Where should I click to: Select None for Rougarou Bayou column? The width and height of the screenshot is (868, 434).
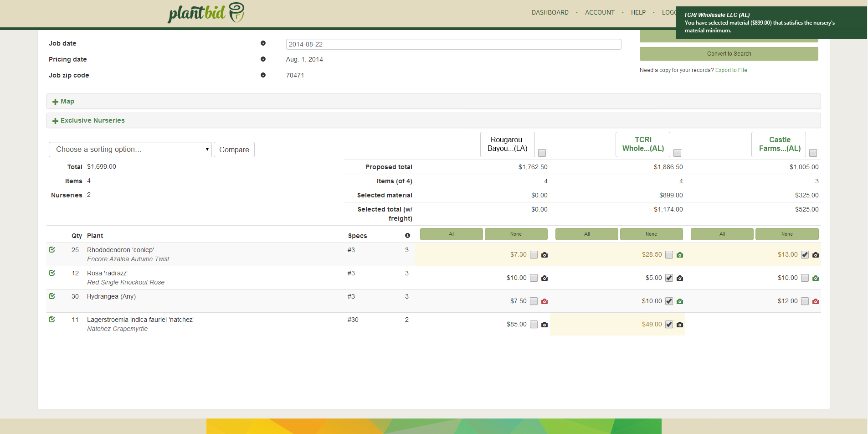pyautogui.click(x=516, y=234)
